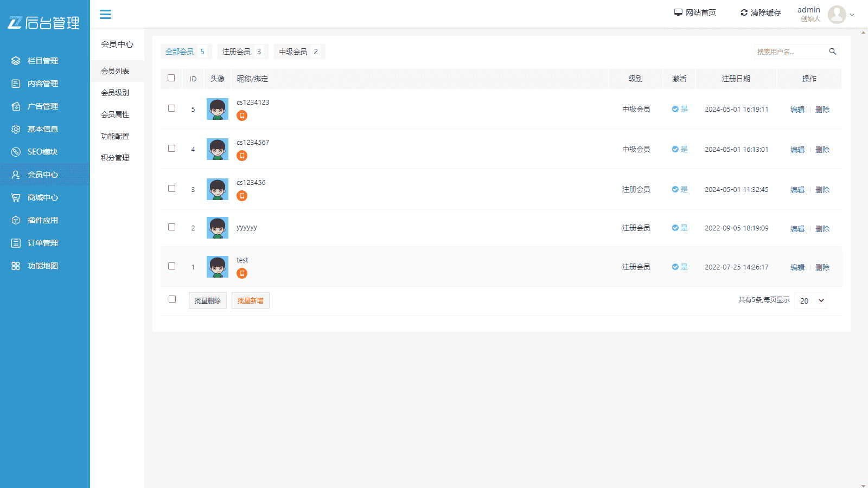
Task: Tick the checkbox for member test
Action: coord(171,266)
